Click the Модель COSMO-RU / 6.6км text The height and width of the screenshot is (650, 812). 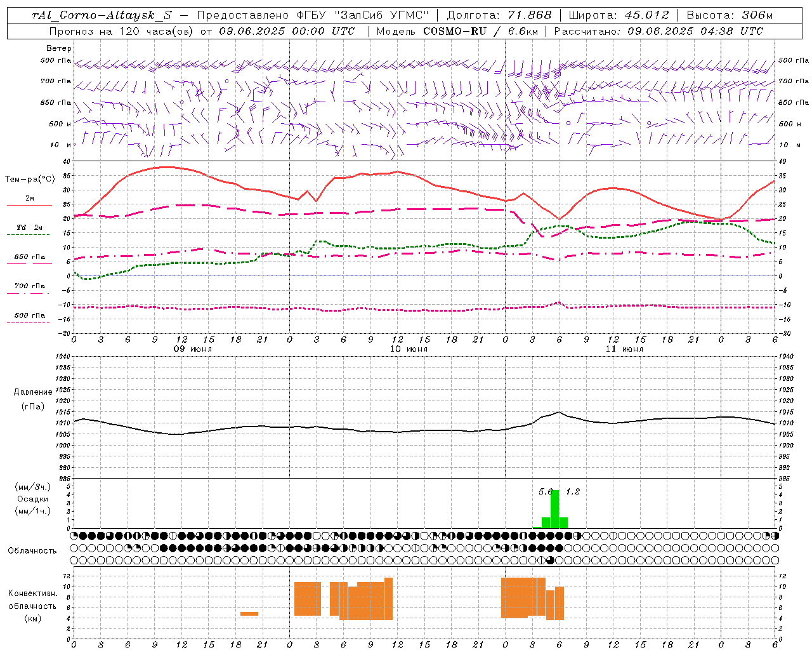click(x=457, y=30)
